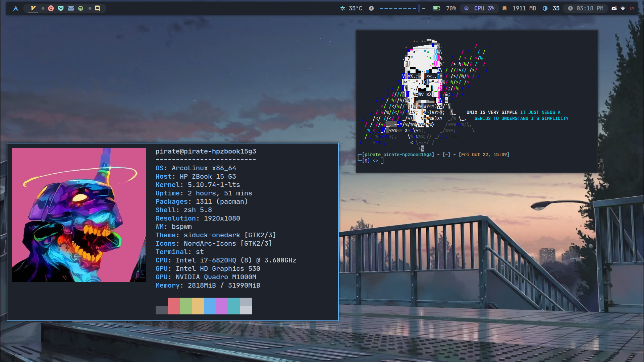Click the EN keyboard layout indicator
The width and height of the screenshot is (644, 362).
632,8
